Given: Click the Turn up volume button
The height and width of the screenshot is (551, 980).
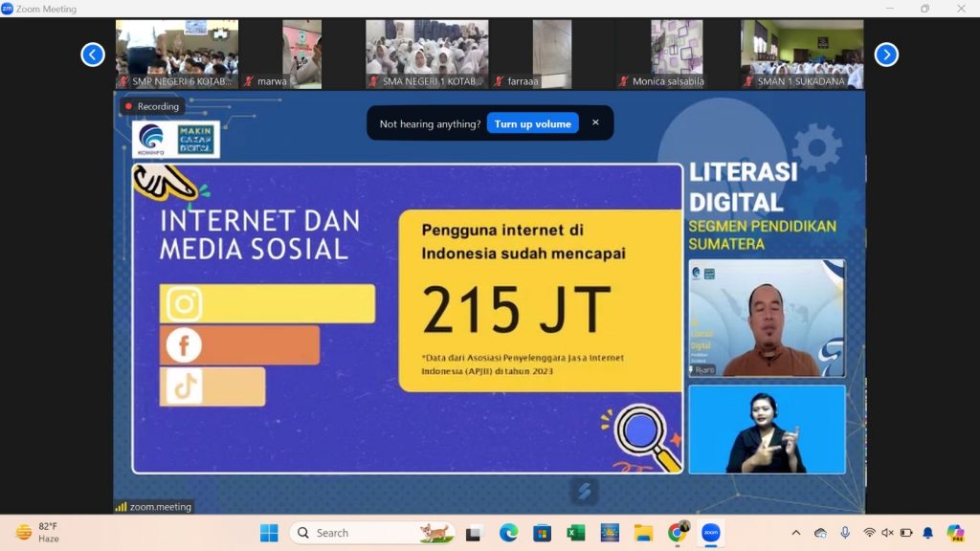Looking at the screenshot, I should pos(532,123).
